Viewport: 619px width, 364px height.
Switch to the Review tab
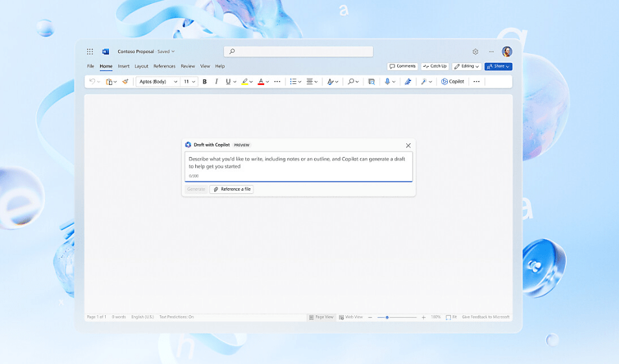188,66
